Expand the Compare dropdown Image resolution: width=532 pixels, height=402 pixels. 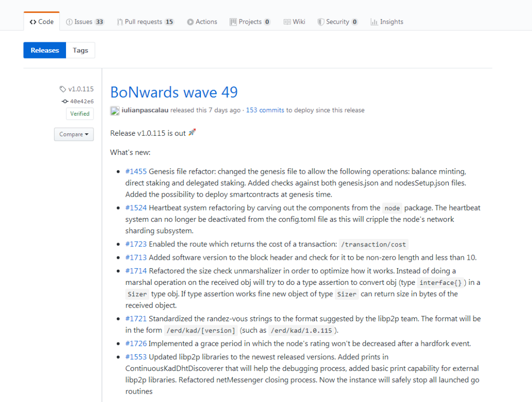coord(73,134)
